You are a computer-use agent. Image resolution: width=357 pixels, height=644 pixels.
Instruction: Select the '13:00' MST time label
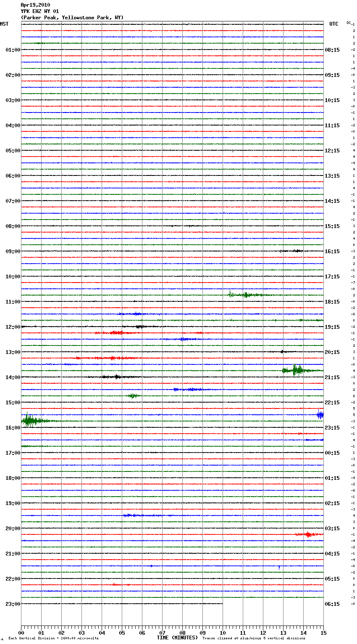point(13,352)
